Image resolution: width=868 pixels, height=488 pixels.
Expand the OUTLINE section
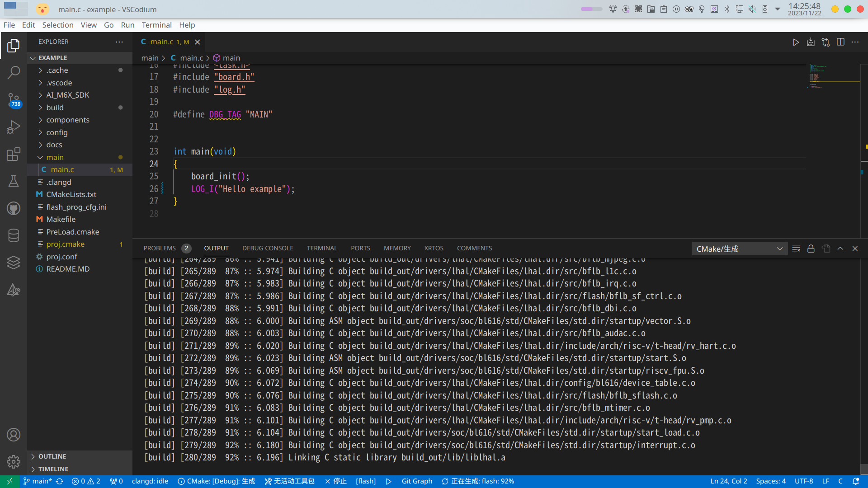(x=80, y=456)
